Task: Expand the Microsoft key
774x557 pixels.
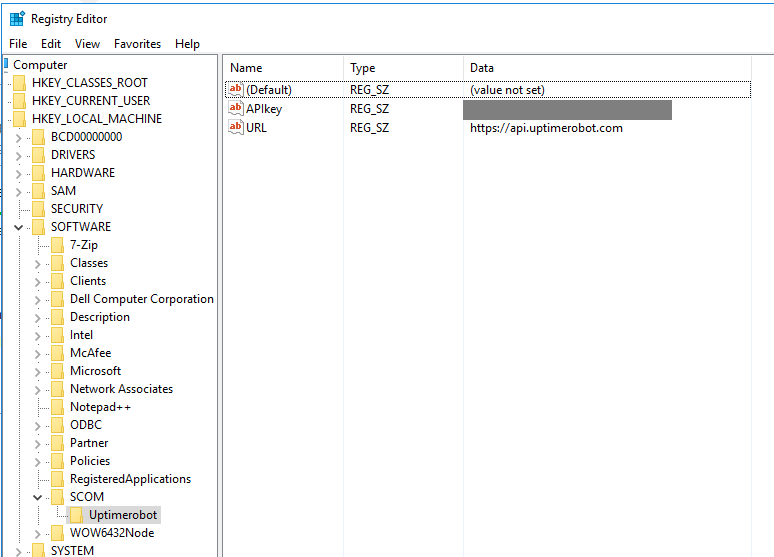Action: pos(38,372)
